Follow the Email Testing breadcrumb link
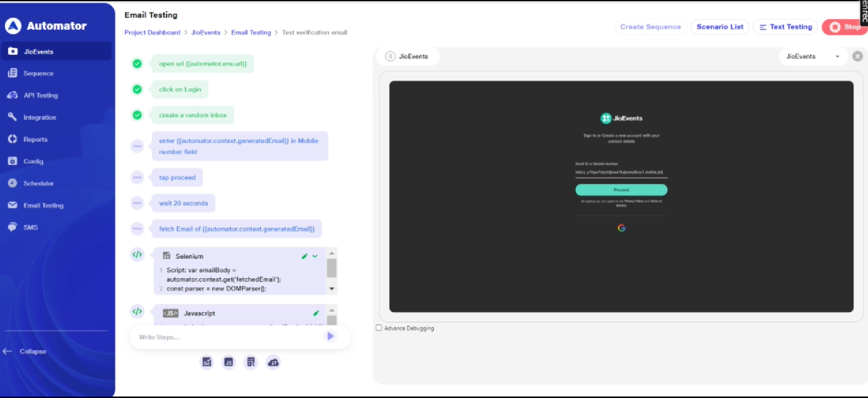The image size is (868, 398). coord(251,33)
